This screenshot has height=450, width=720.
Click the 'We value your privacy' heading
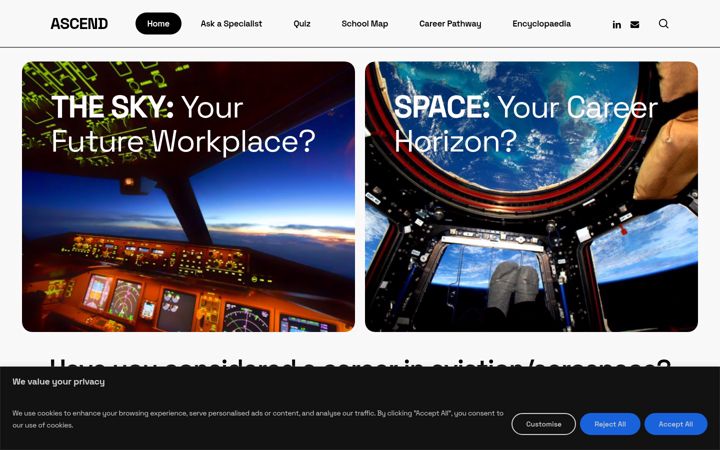click(x=58, y=382)
